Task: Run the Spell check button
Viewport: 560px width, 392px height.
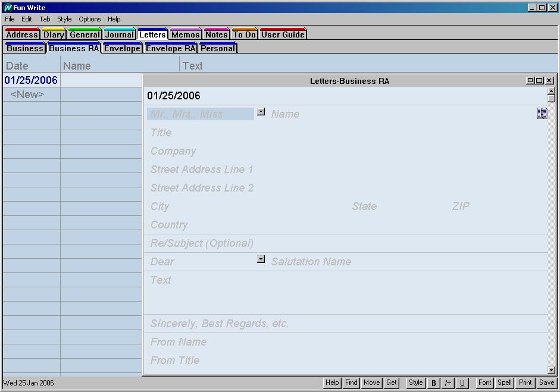Action: pyautogui.click(x=505, y=382)
